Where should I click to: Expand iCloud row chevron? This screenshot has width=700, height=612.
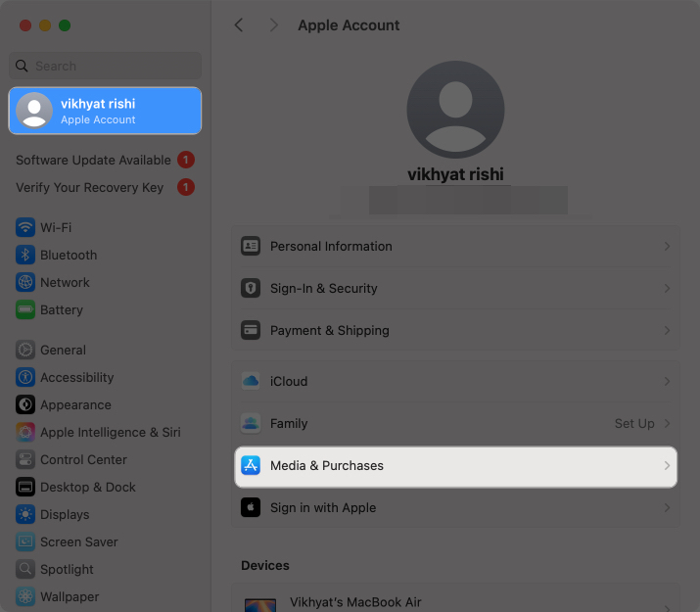pos(667,381)
